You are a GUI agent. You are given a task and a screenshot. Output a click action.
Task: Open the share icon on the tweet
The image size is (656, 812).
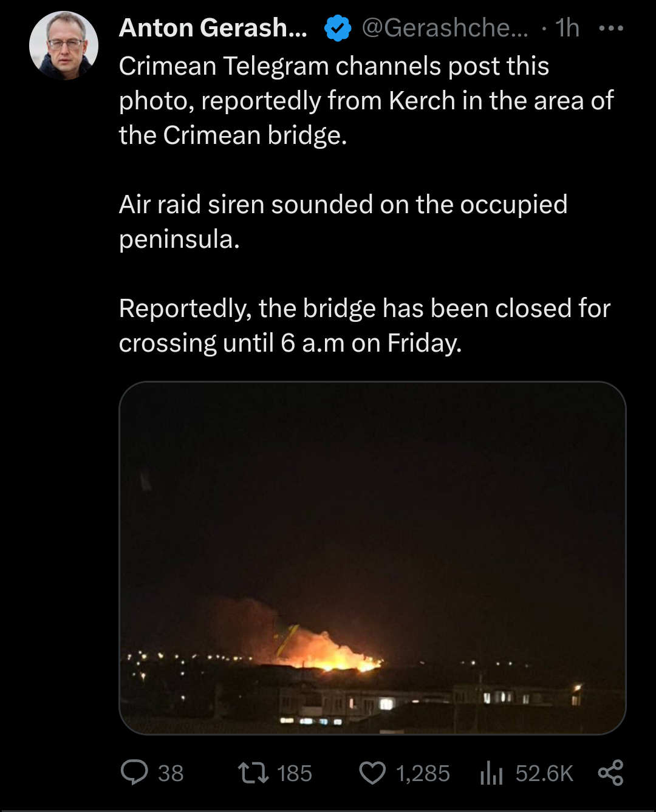click(x=610, y=773)
